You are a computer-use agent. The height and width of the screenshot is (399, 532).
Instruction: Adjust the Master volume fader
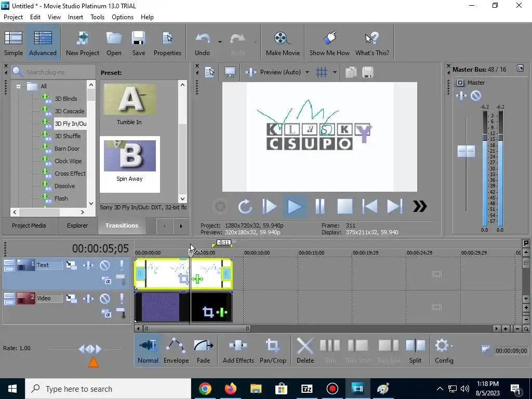pyautogui.click(x=466, y=151)
